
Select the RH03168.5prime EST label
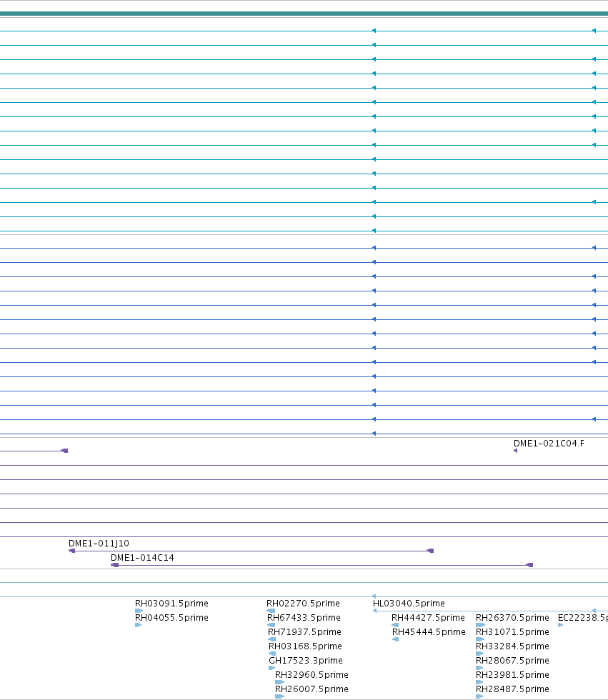coord(305,646)
